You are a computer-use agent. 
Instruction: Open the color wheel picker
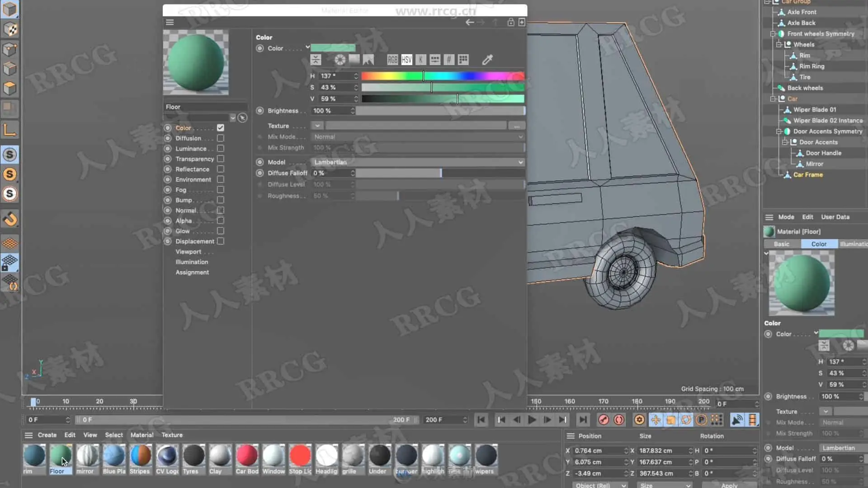[340, 60]
